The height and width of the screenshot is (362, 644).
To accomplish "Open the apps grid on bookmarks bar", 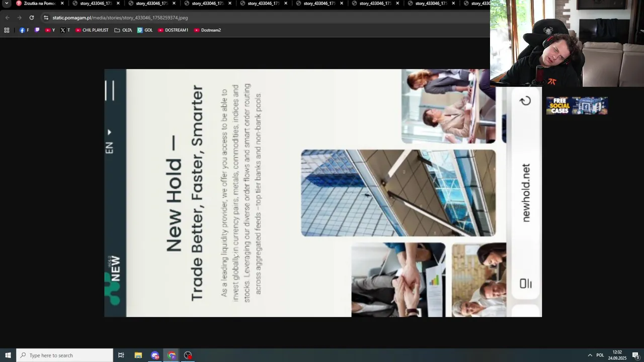I will pyautogui.click(x=7, y=30).
